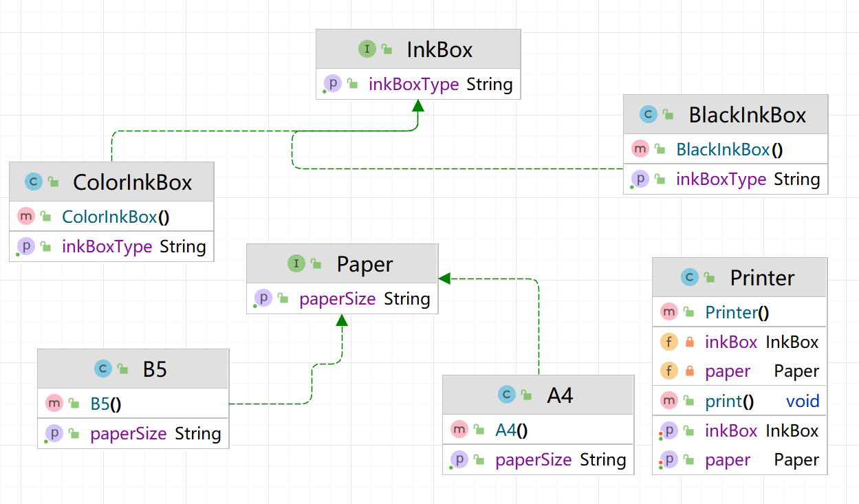This screenshot has height=504, width=859.
Task: Click the class icon beside BlackInkBox
Action: (x=649, y=114)
